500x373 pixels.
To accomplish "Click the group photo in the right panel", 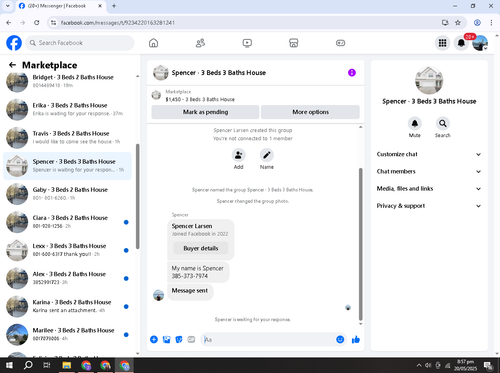I will coord(429,80).
